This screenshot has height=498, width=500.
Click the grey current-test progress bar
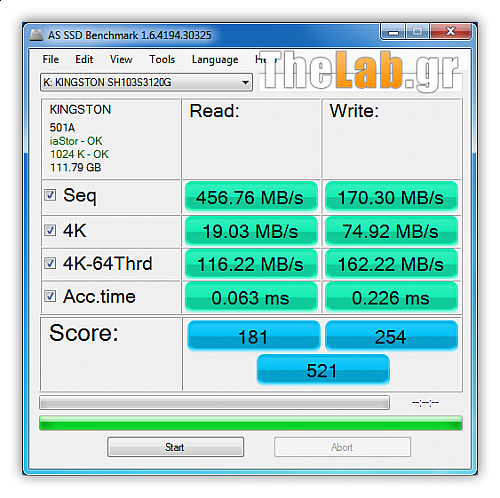(x=214, y=402)
